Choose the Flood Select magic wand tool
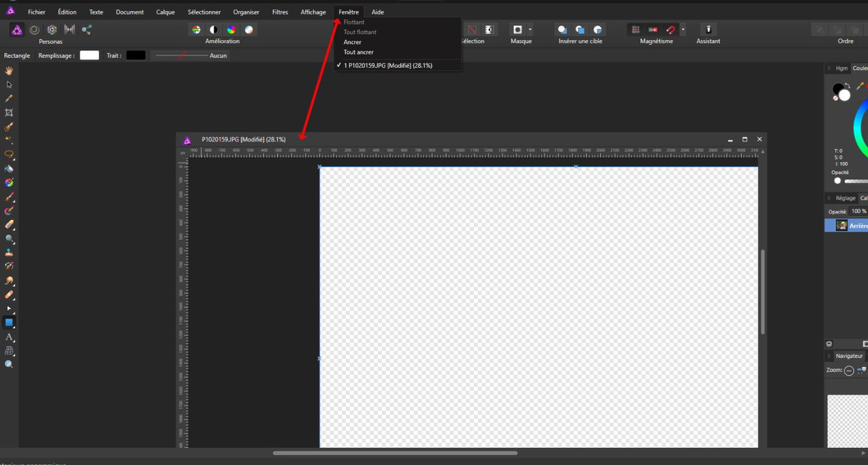This screenshot has height=465, width=868. tap(9, 140)
